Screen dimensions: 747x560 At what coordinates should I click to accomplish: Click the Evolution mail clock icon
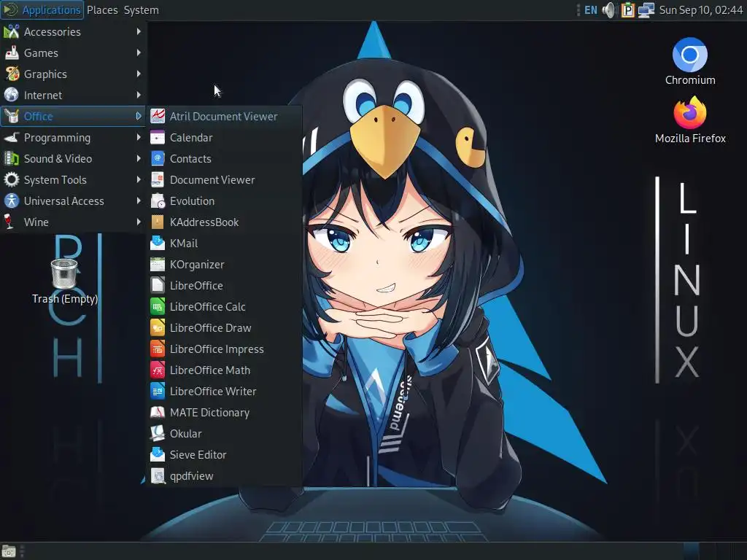point(158,201)
